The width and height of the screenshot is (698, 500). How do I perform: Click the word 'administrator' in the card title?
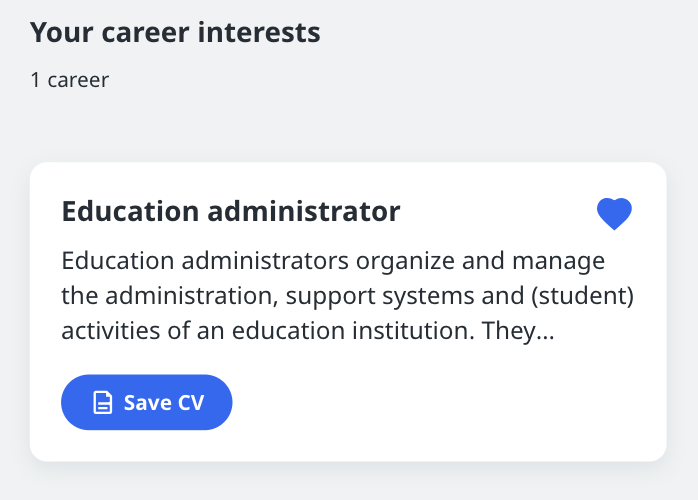click(304, 211)
